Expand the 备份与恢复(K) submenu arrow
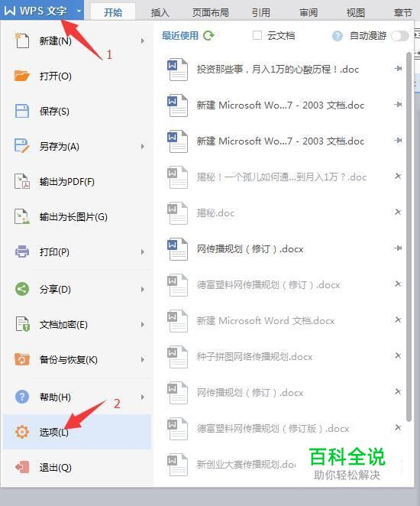Image resolution: width=420 pixels, height=506 pixels. click(143, 359)
